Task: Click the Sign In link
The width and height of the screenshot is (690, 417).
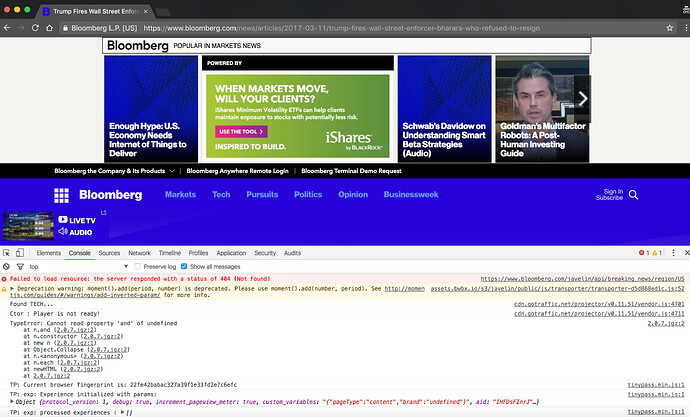Action: (x=613, y=191)
